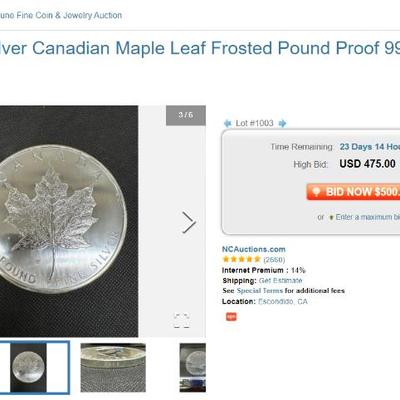Open Enter a maximum bid link

click(x=368, y=217)
